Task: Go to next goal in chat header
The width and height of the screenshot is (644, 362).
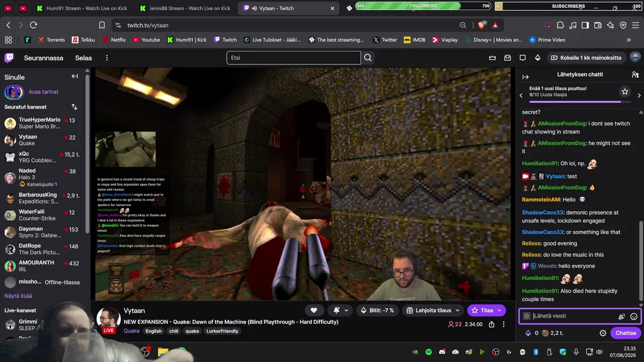Action: (x=639, y=95)
